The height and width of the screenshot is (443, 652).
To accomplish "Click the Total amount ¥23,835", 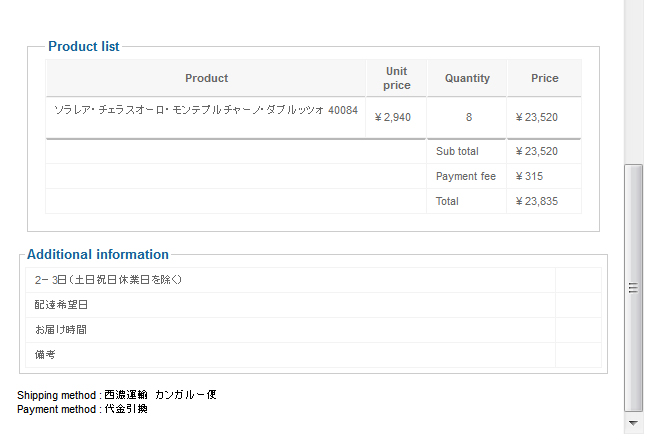I will point(536,201).
